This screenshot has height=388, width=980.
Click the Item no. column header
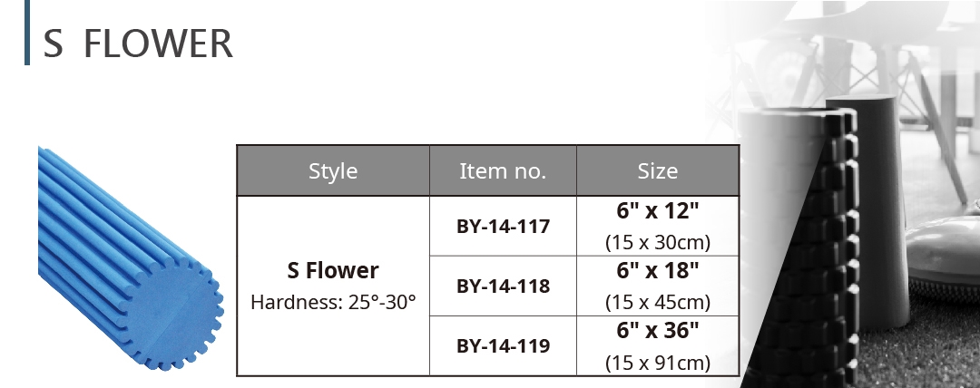(x=503, y=170)
